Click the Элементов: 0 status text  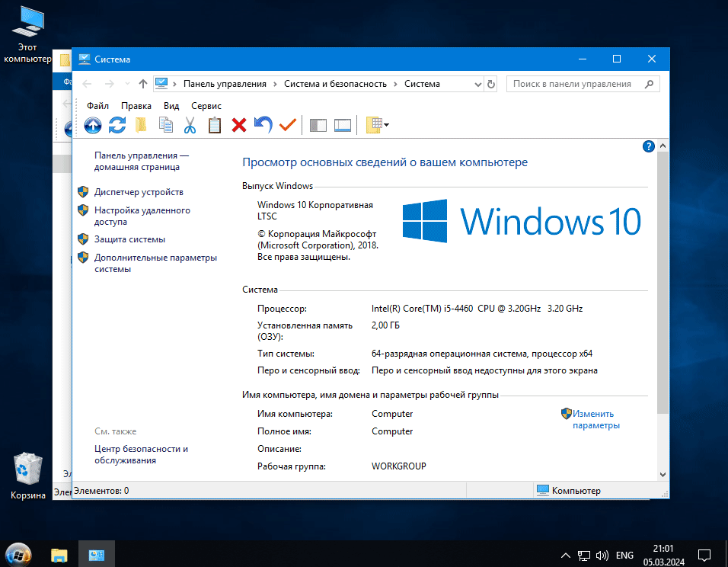point(102,491)
